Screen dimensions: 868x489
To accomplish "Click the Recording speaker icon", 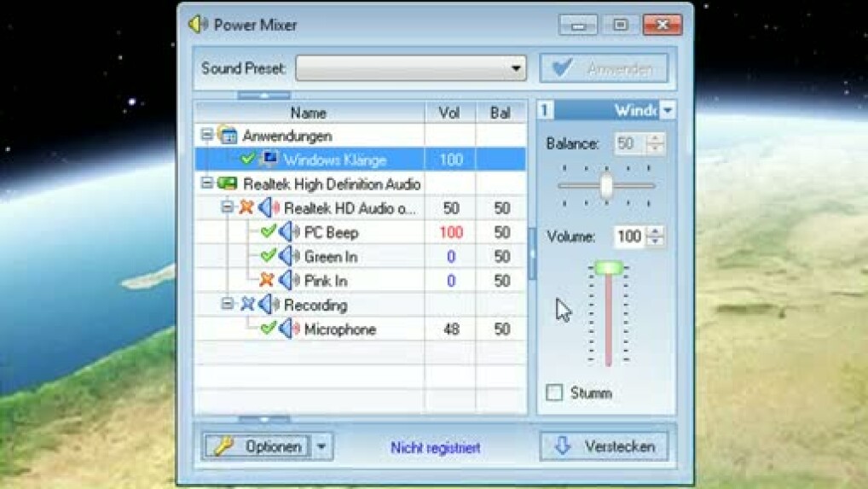I will click(x=269, y=305).
